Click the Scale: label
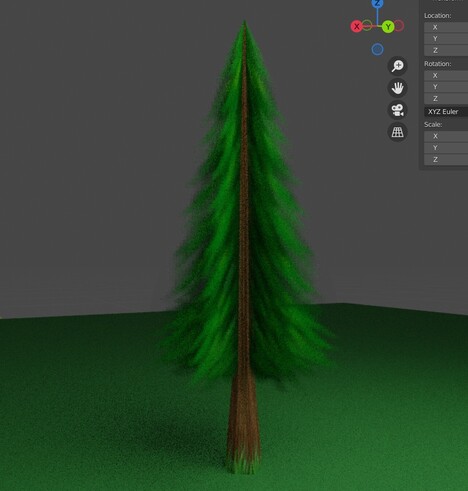468x491 pixels. point(433,124)
